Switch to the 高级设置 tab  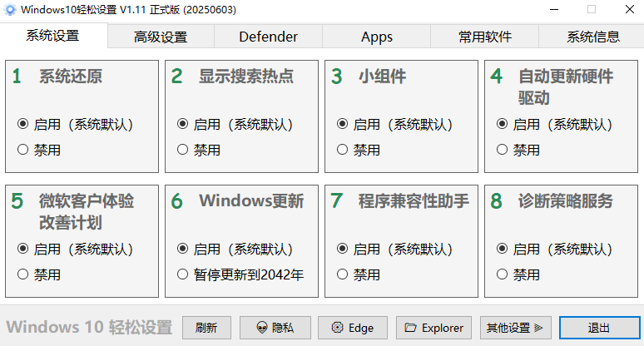[x=161, y=37]
